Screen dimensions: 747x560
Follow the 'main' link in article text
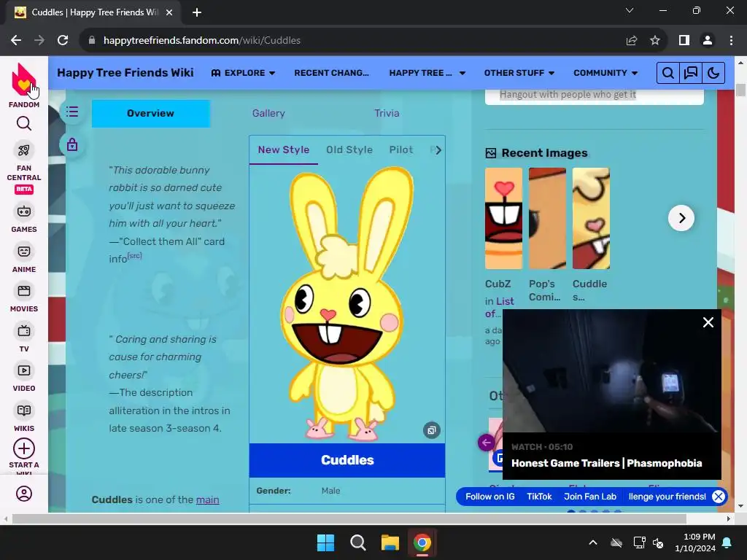pyautogui.click(x=208, y=499)
